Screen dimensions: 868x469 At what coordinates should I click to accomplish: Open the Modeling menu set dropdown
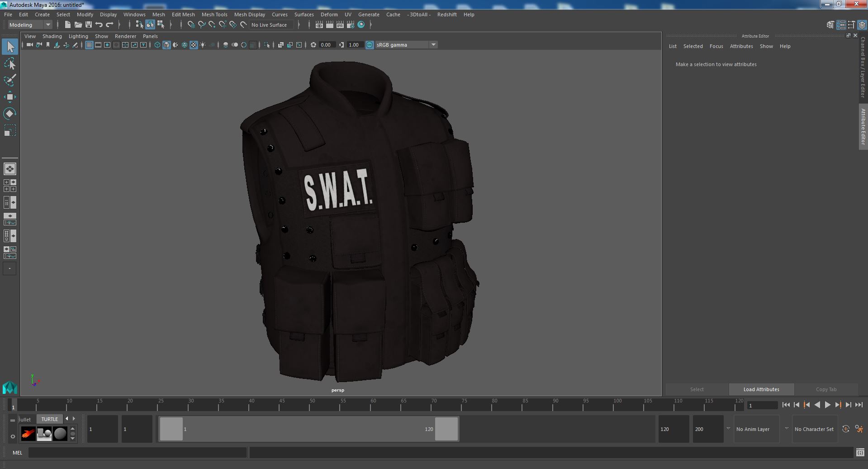tap(29, 25)
